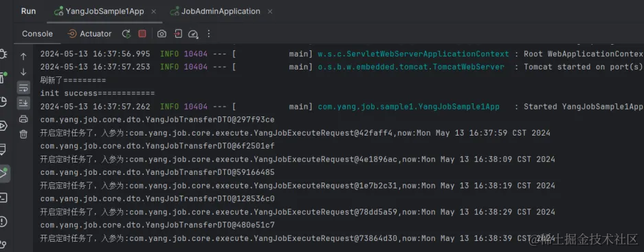Open the profiler gauge icon
644x252 pixels.
pyautogui.click(x=193, y=34)
